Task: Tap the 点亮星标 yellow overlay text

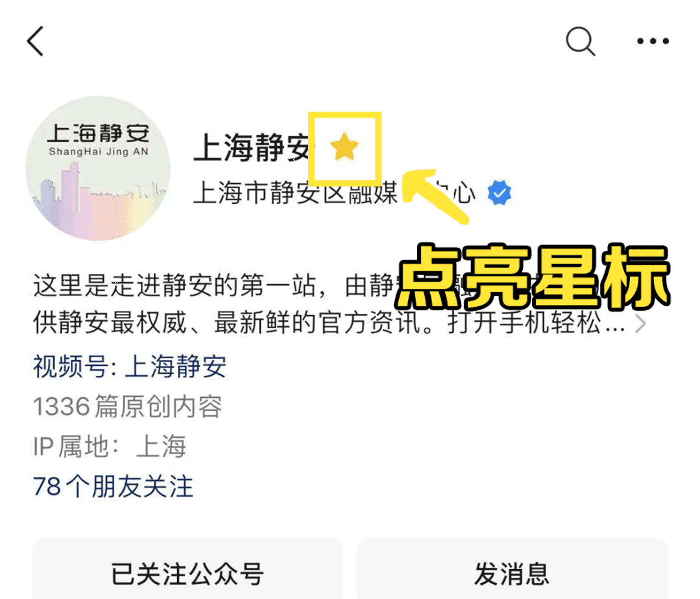Action: 533,277
